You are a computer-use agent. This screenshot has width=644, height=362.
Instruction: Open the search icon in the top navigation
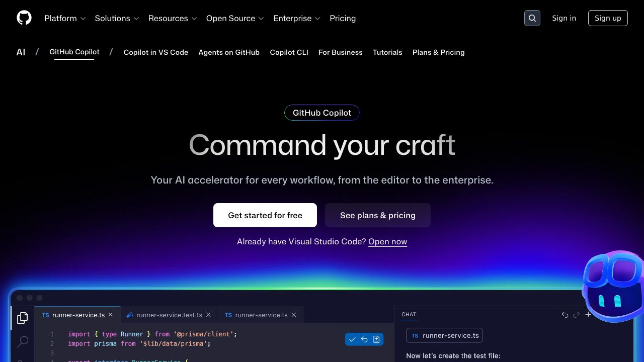532,18
